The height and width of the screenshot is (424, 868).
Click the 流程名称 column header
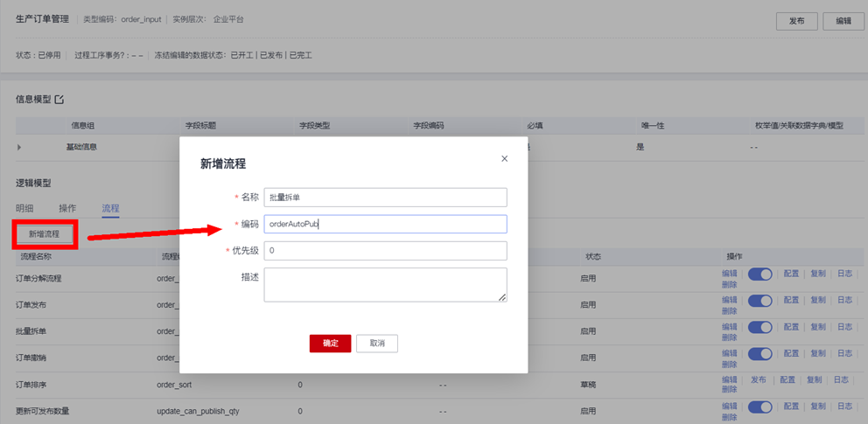[36, 256]
